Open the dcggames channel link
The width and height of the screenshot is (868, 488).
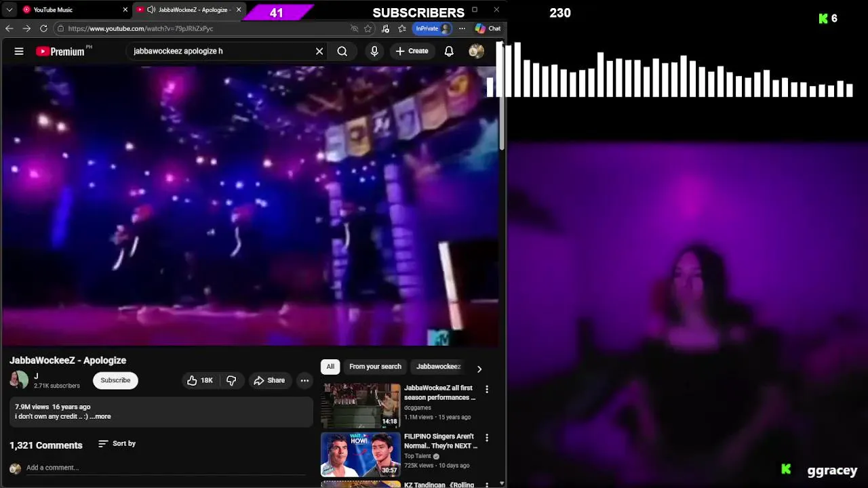point(418,407)
